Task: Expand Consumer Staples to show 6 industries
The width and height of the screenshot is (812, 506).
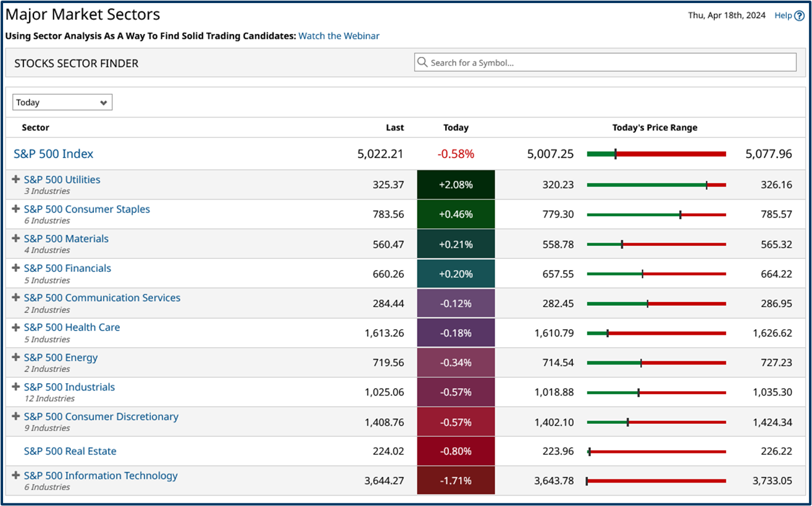Action: point(15,209)
